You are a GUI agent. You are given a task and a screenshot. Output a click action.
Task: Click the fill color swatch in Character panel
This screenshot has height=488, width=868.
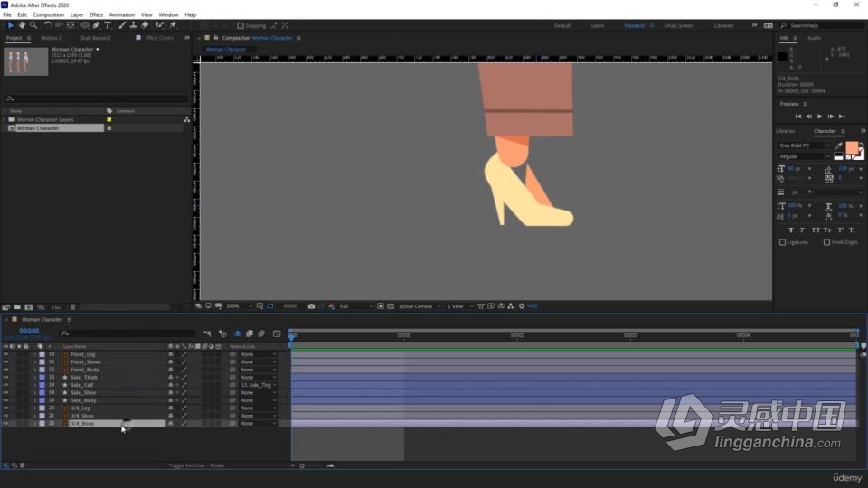[852, 147]
